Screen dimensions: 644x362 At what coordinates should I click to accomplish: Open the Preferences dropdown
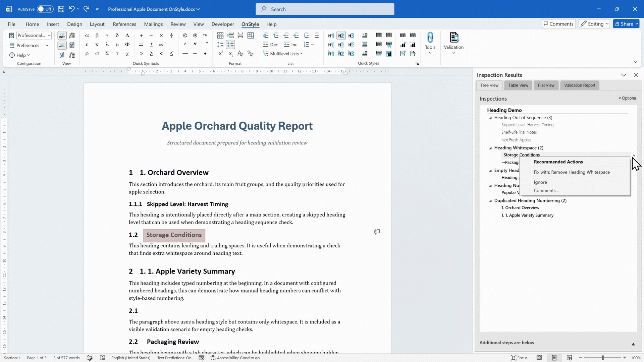(29, 45)
